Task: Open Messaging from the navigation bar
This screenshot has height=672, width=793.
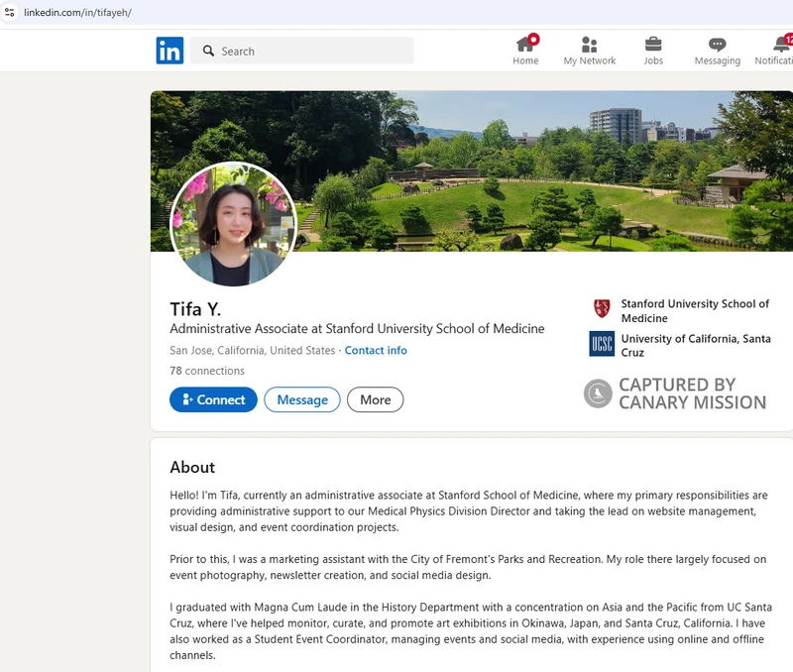Action: 717,51
